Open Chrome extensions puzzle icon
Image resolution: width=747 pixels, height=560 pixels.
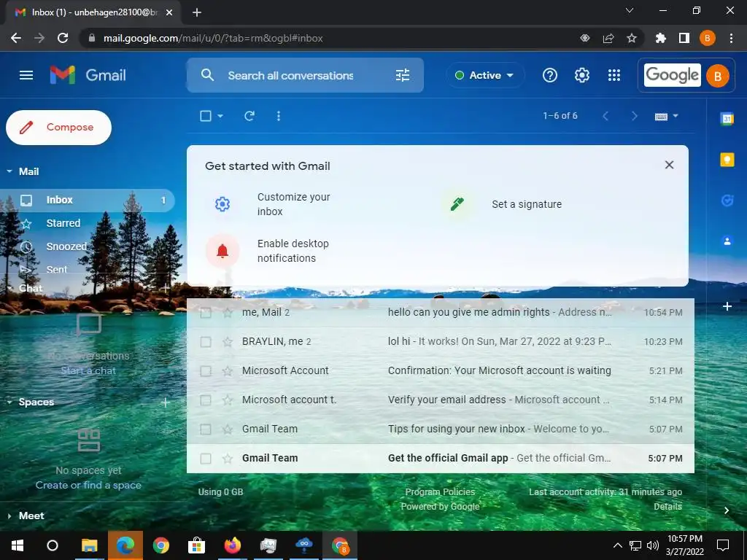[x=660, y=38]
